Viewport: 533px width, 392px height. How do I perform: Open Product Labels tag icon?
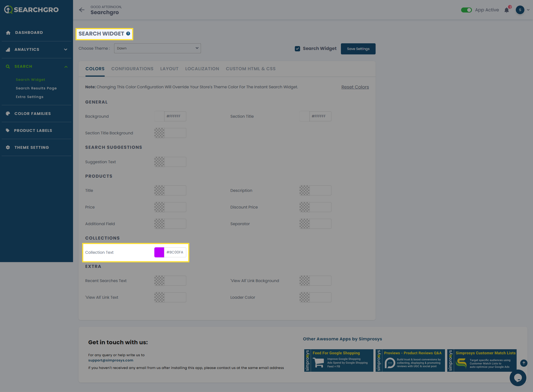coord(8,130)
